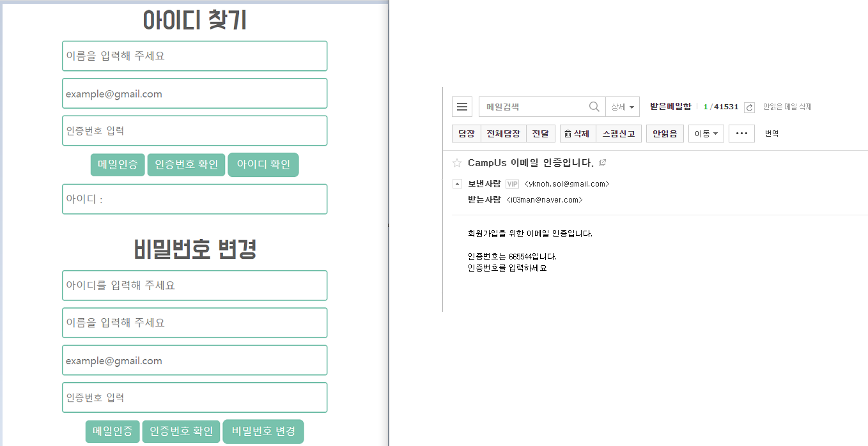Screen dimensions: 868x446
Task: Star the CampUs verification email
Action: click(456, 162)
